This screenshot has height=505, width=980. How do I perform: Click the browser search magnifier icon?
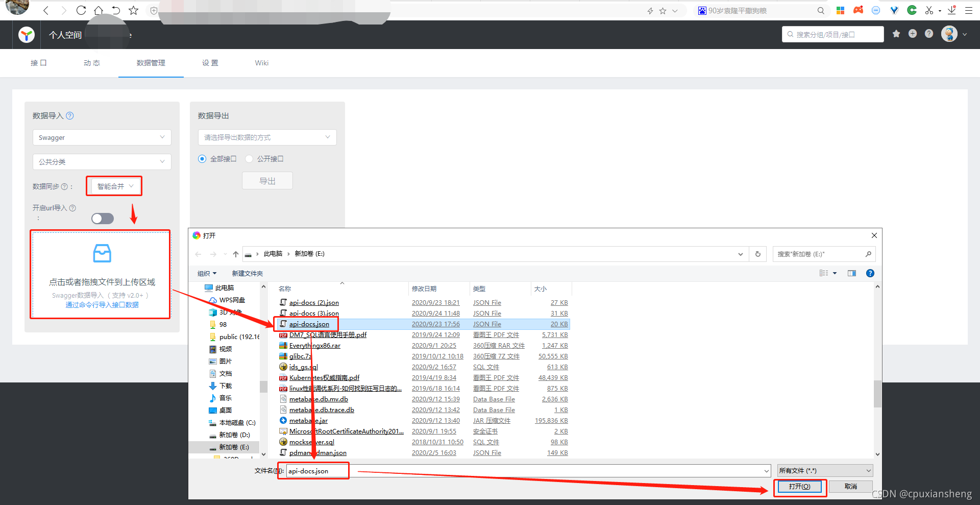821,11
